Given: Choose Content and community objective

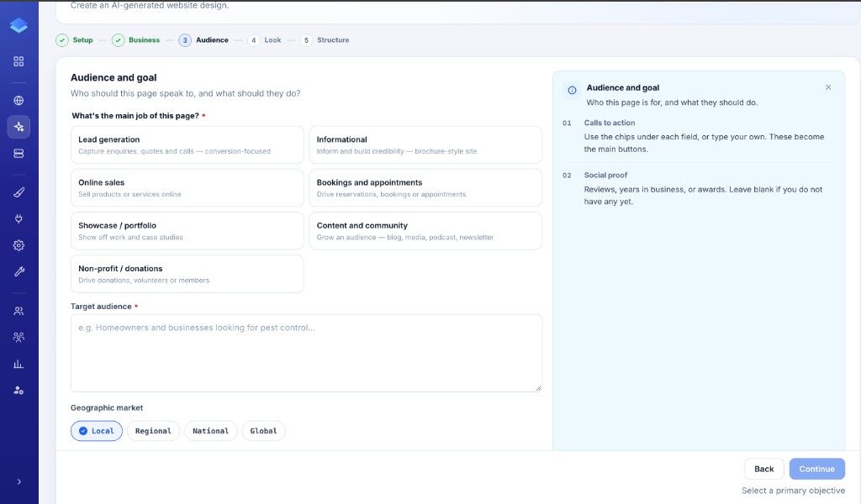Looking at the screenshot, I should 425,231.
